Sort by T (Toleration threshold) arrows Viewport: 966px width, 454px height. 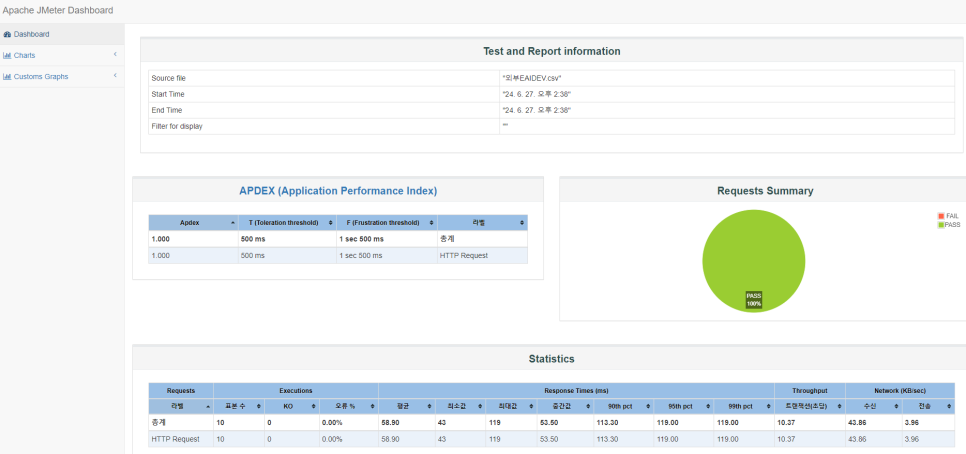click(331, 222)
